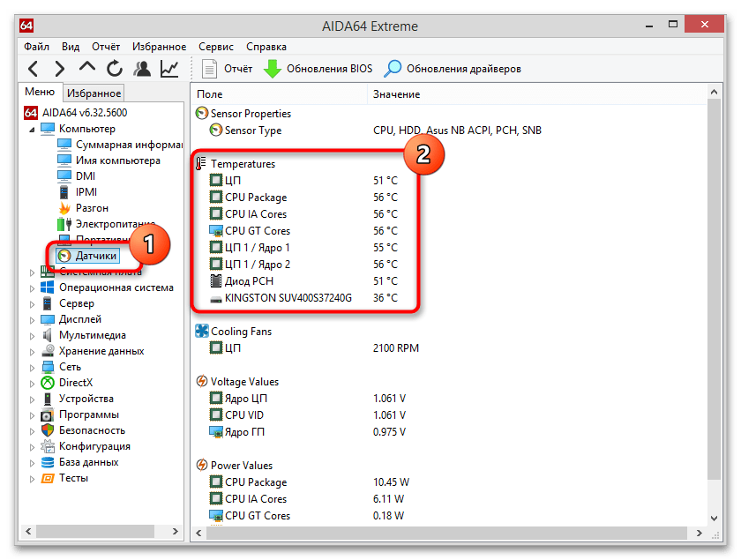
Task: Open the Справка menu
Action: pos(266,47)
